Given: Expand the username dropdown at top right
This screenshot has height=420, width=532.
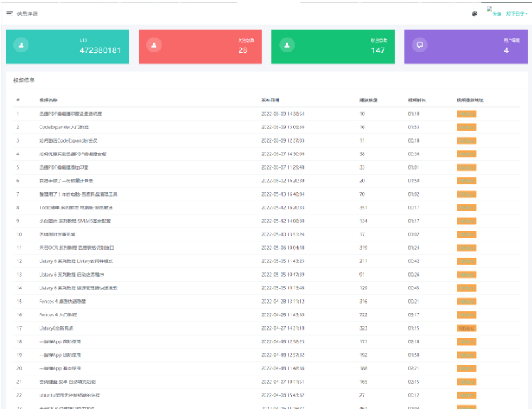Looking at the screenshot, I should [x=516, y=13].
